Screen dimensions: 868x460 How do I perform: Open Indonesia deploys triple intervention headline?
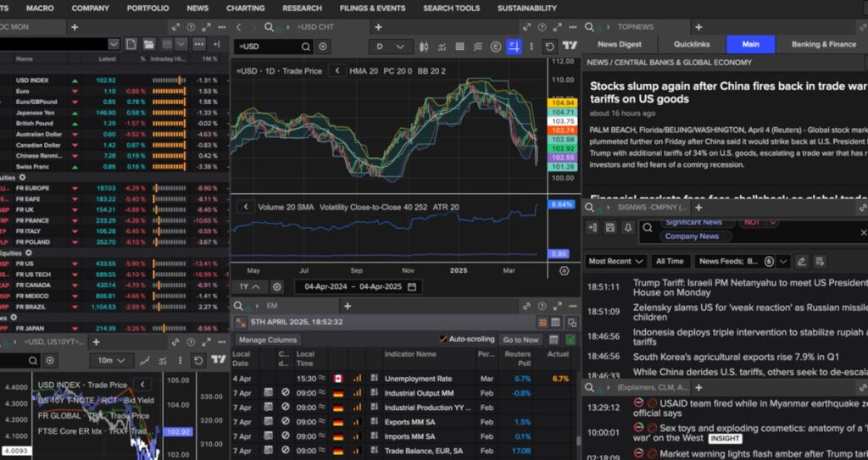click(x=750, y=337)
